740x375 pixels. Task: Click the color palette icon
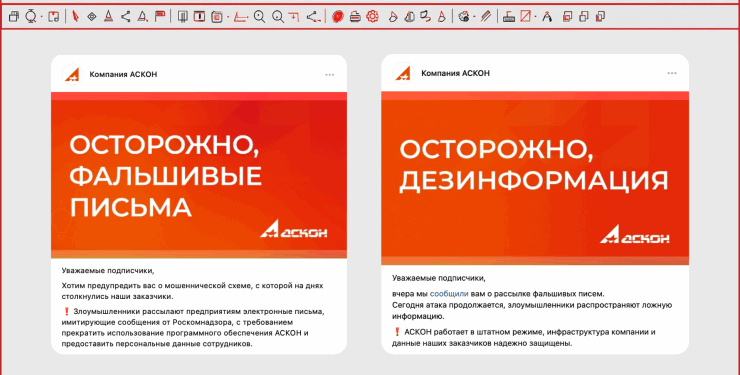464,17
